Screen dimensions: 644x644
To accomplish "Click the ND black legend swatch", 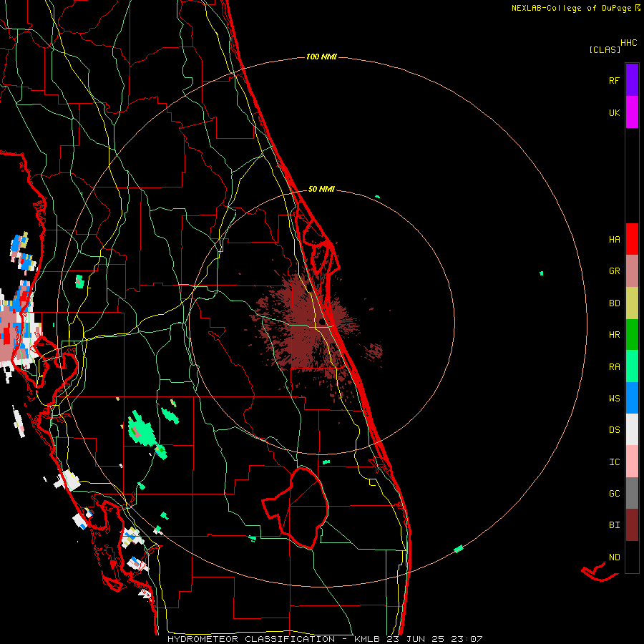I will tap(632, 557).
